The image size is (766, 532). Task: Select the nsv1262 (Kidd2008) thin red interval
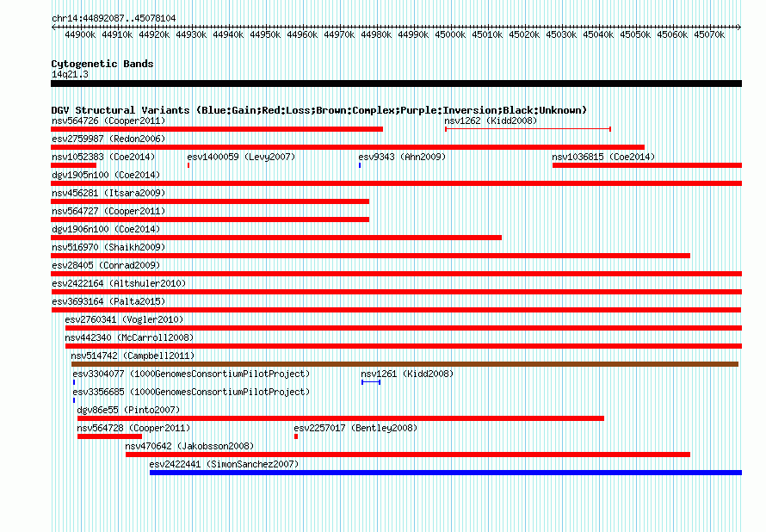pyautogui.click(x=528, y=129)
